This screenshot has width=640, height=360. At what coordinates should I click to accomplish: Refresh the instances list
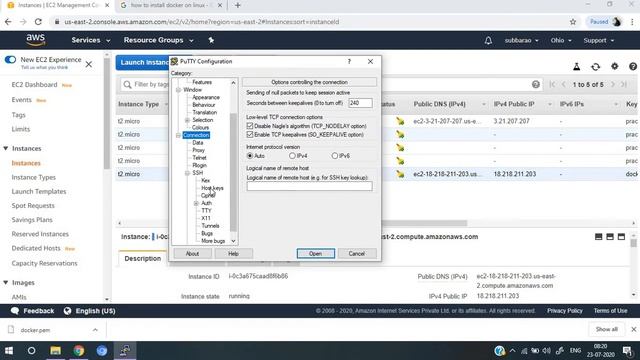(596, 67)
